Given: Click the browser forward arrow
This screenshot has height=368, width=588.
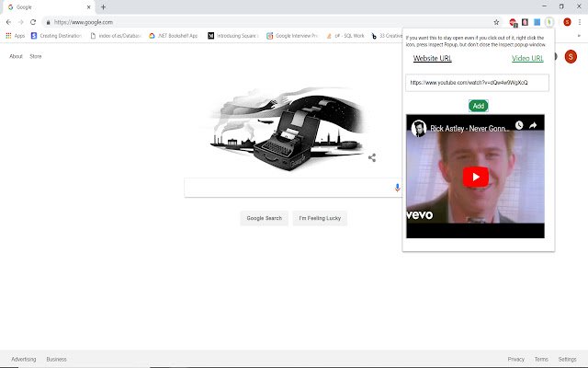Looking at the screenshot, I should point(20,22).
